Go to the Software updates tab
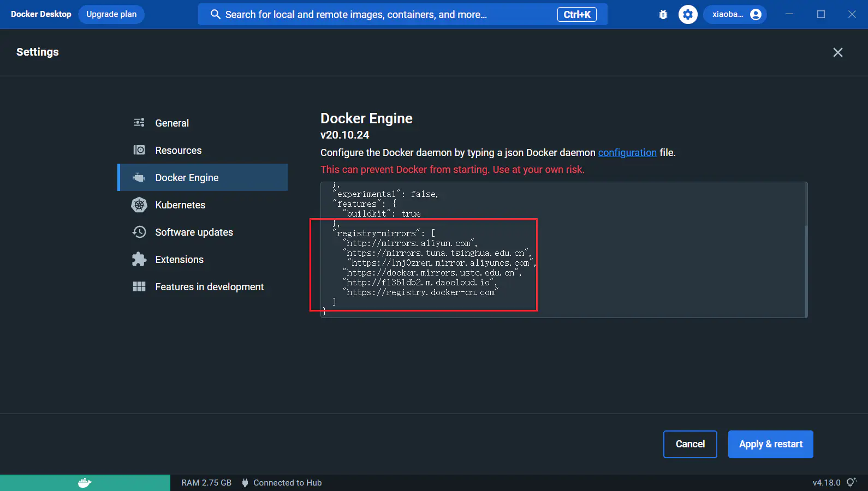 [x=203, y=232]
